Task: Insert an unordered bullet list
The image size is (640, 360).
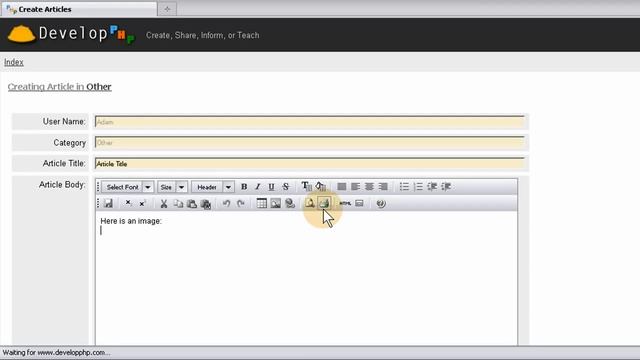Action: (404, 187)
